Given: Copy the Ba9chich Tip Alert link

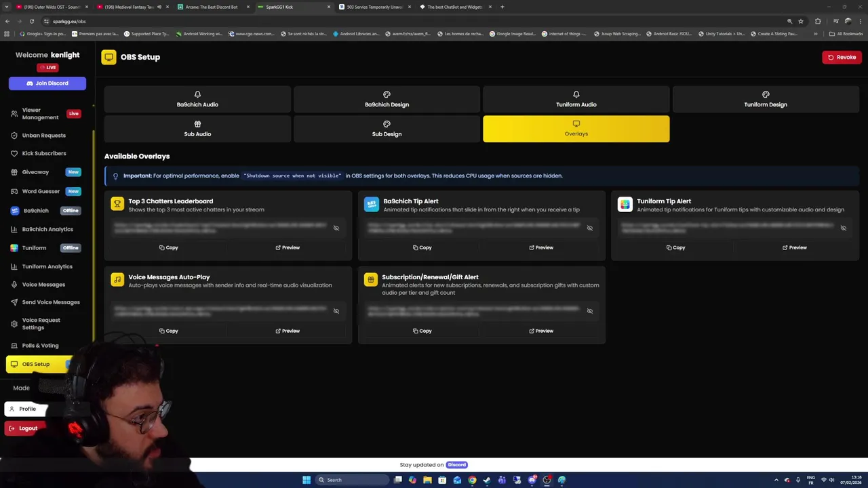Looking at the screenshot, I should click(422, 247).
